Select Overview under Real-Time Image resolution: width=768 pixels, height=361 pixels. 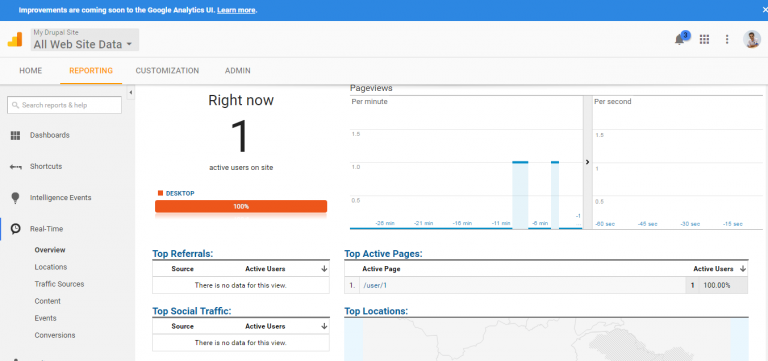pyautogui.click(x=50, y=250)
